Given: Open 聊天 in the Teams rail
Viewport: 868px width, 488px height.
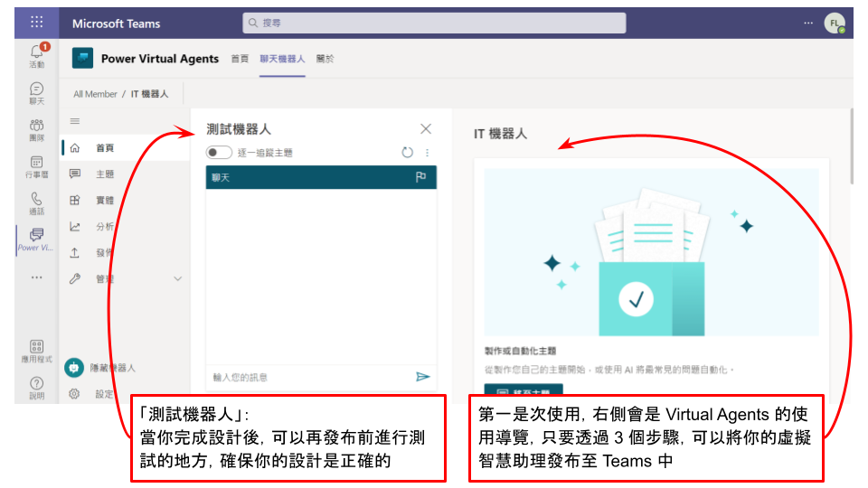Looking at the screenshot, I should point(36,93).
